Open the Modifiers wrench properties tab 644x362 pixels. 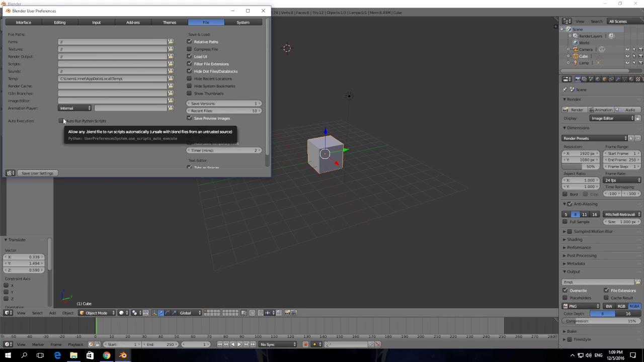coord(618,79)
